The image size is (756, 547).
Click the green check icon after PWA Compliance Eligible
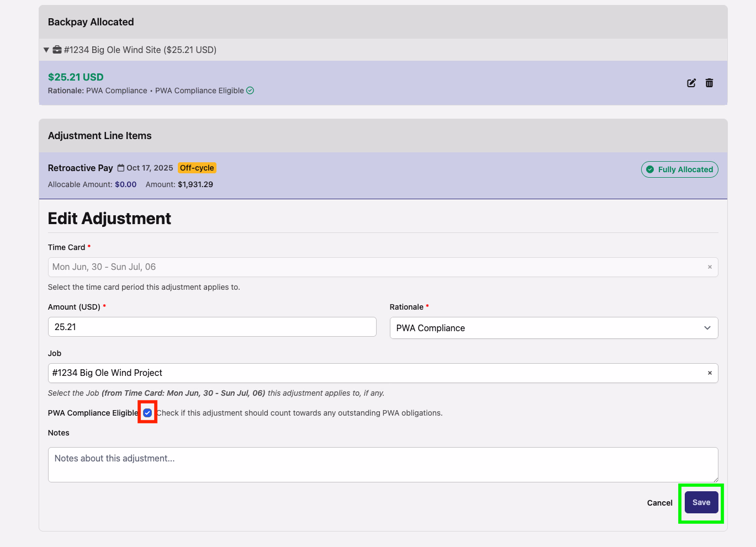click(250, 91)
